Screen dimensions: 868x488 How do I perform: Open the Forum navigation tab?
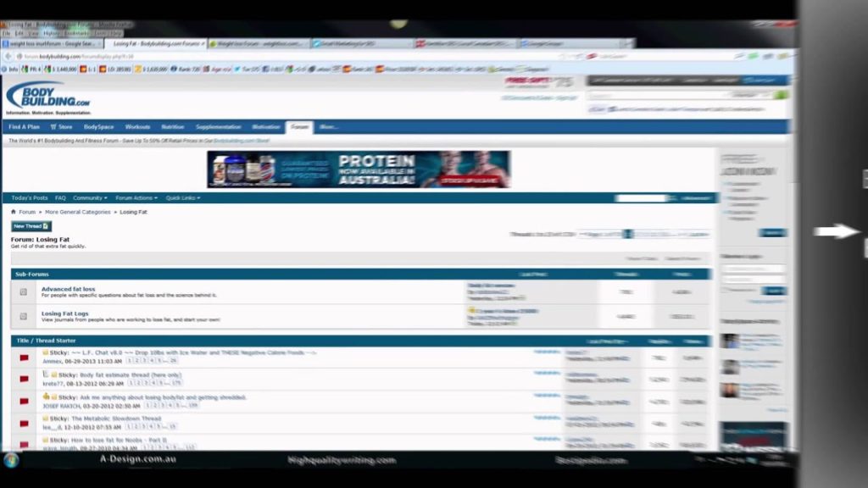click(299, 127)
